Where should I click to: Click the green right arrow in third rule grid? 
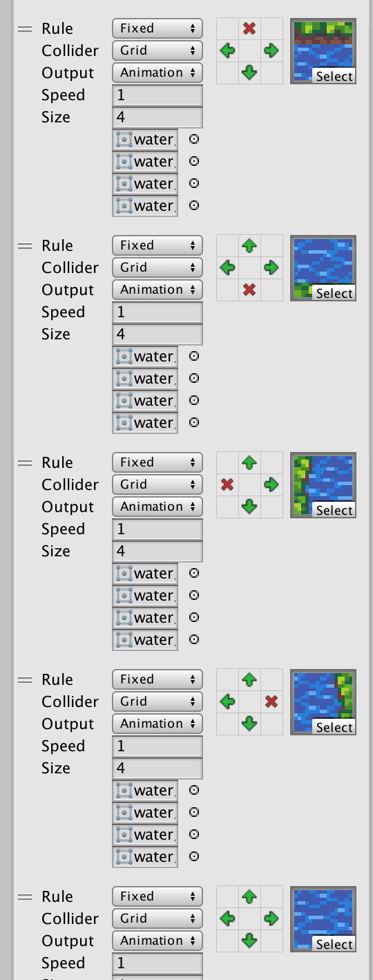pyautogui.click(x=271, y=484)
